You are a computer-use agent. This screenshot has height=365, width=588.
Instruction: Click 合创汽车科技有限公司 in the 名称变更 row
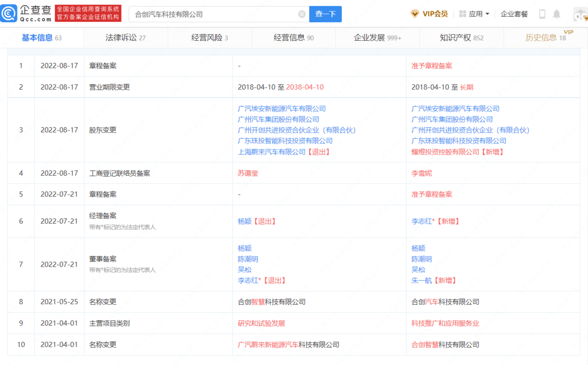(445, 302)
